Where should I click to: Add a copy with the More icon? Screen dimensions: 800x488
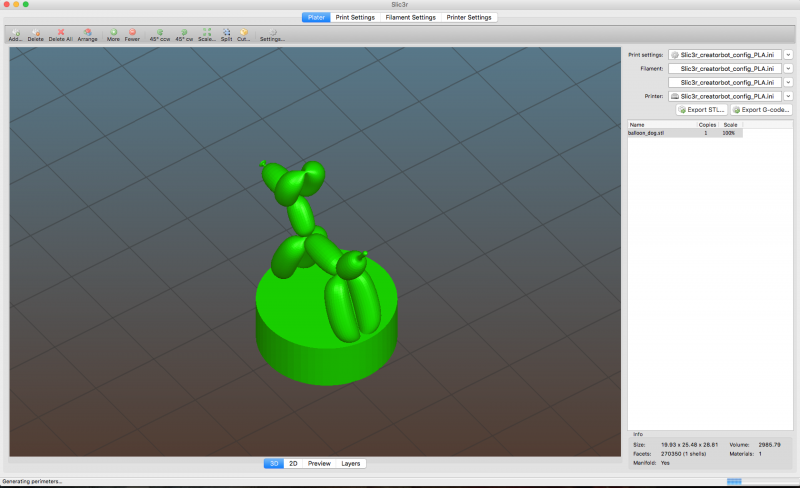click(x=113, y=35)
